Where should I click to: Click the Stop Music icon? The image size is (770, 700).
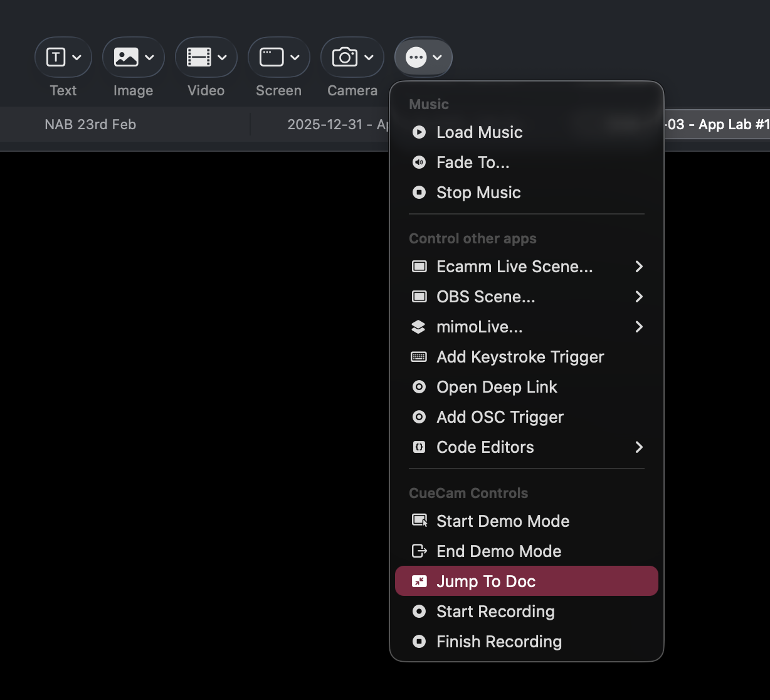click(x=419, y=193)
